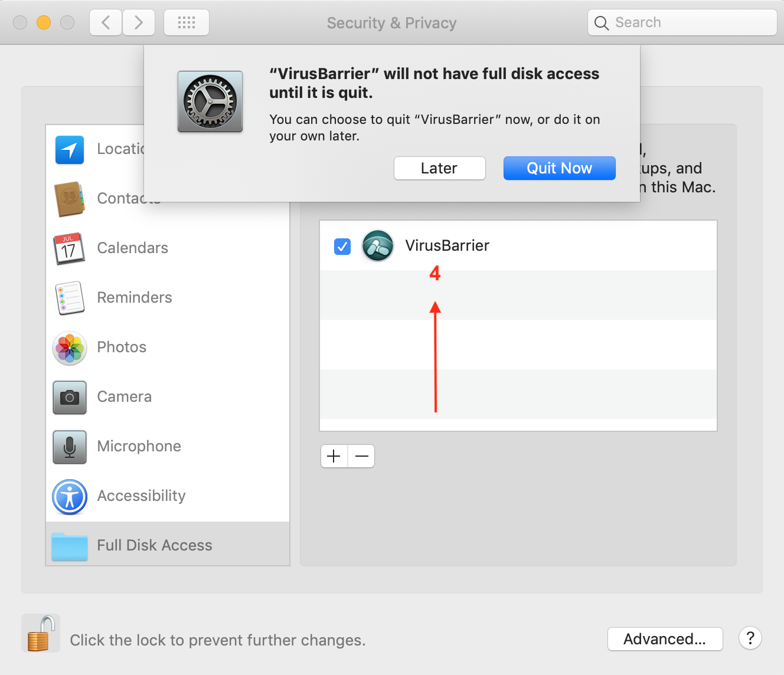Select the Reminders icon in privacy list
784x675 pixels.
(x=70, y=298)
